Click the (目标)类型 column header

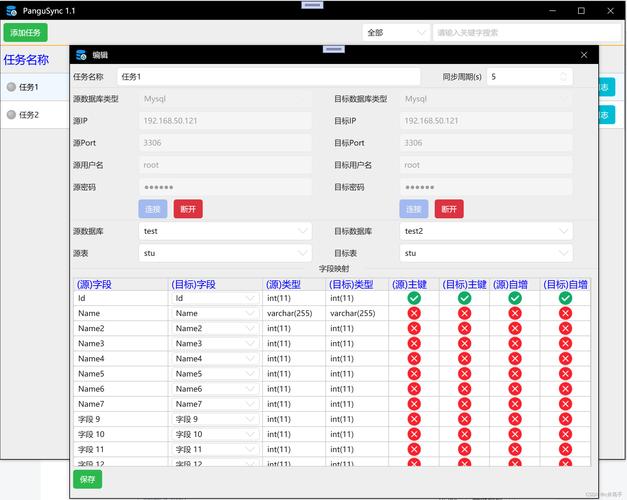click(x=357, y=284)
